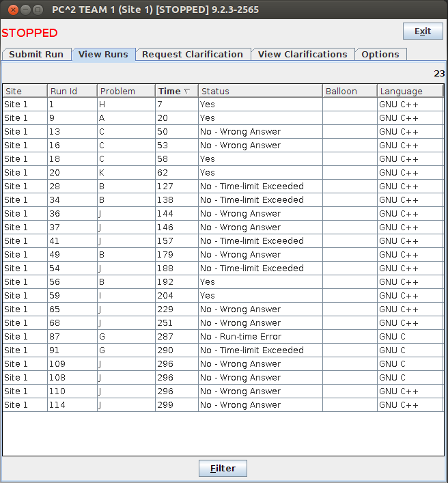Close the PC^2 window with red button
448x483 pixels.
click(11, 10)
